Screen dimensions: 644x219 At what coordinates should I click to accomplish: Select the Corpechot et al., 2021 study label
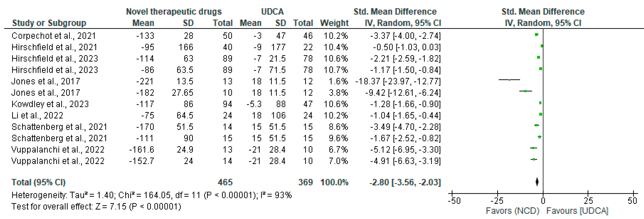pos(53,36)
